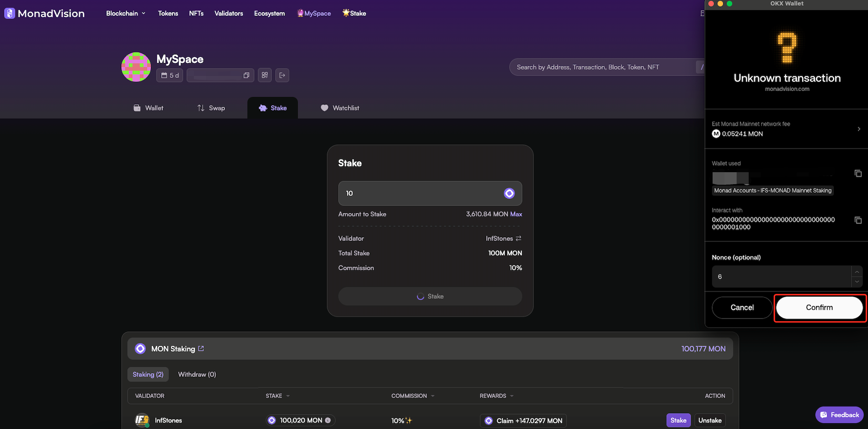Open the MON Staking external link
Viewport: 868px width, 429px height.
(201, 349)
